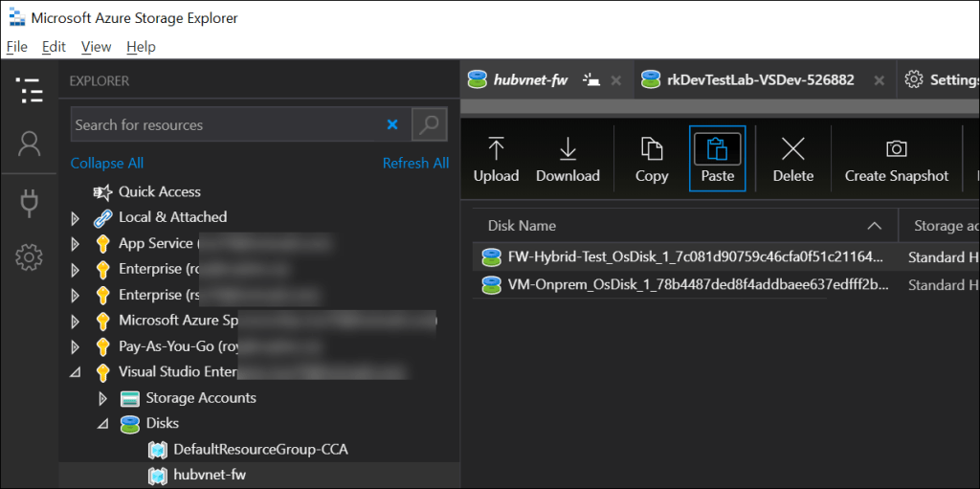Click the Download toolbar icon
980x489 pixels.
pyautogui.click(x=568, y=159)
